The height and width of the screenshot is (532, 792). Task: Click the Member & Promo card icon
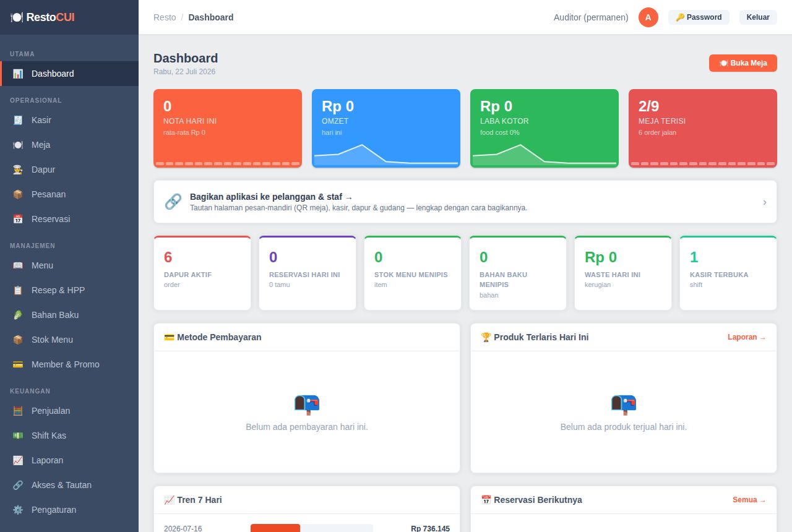coord(18,364)
